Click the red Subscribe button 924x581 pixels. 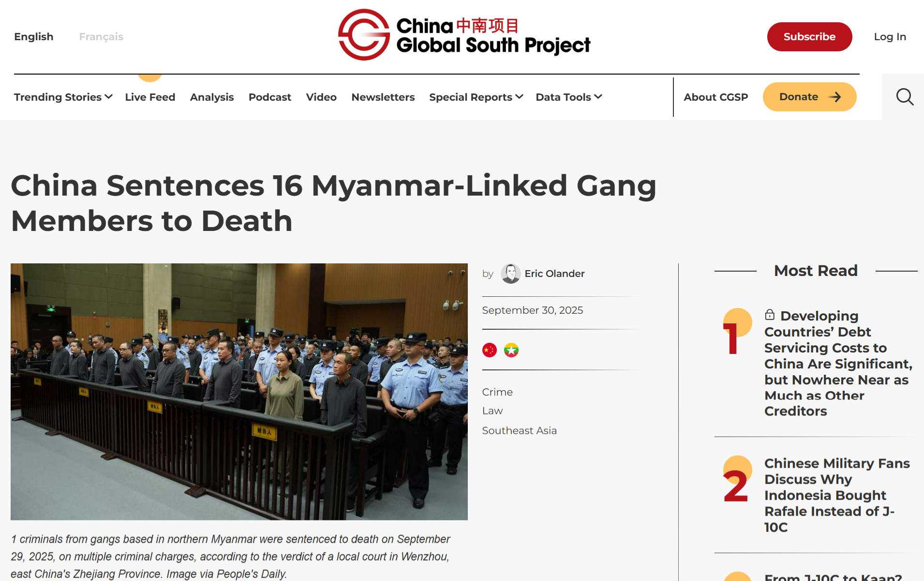[x=809, y=37]
